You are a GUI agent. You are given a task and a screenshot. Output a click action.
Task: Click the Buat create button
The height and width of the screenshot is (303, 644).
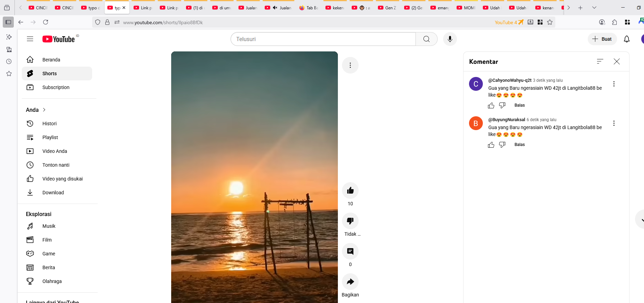[x=602, y=39]
